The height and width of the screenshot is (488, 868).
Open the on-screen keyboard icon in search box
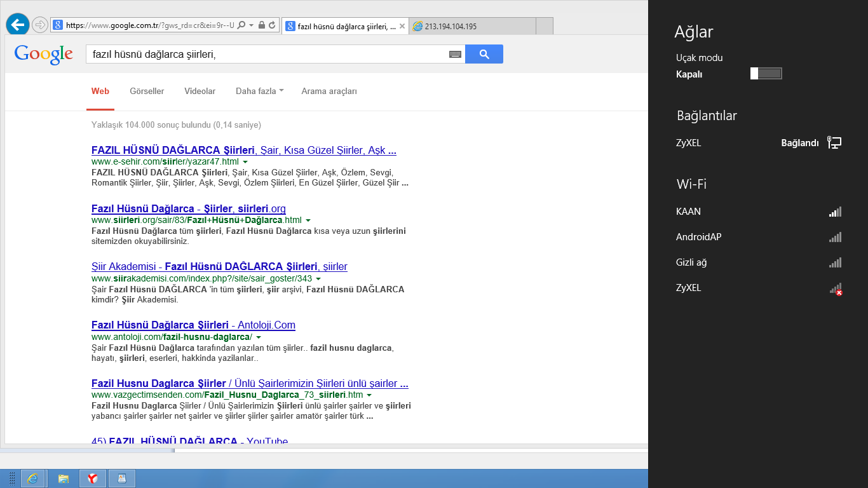pos(455,55)
